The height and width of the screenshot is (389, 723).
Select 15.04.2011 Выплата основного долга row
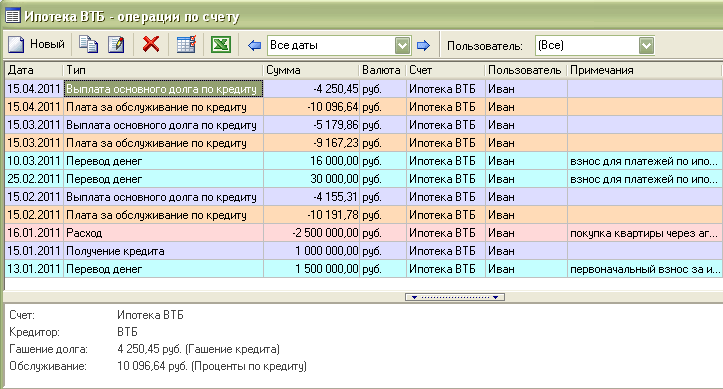[x=363, y=89]
